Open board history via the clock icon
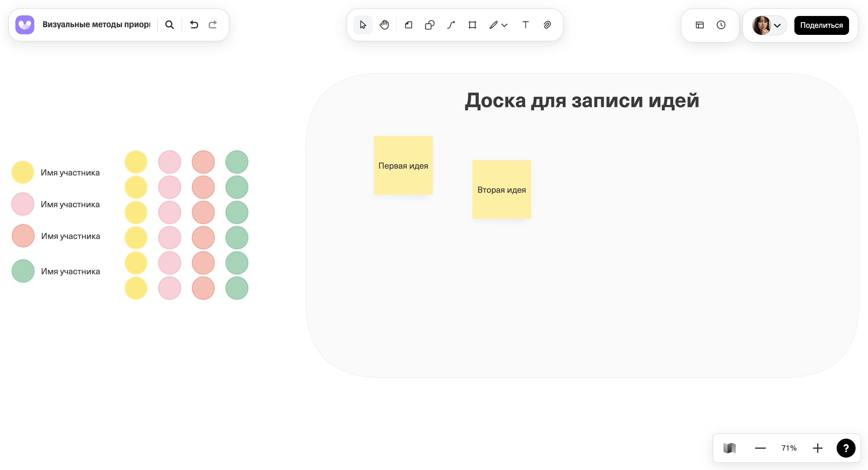The width and height of the screenshot is (868, 470). pyautogui.click(x=721, y=25)
